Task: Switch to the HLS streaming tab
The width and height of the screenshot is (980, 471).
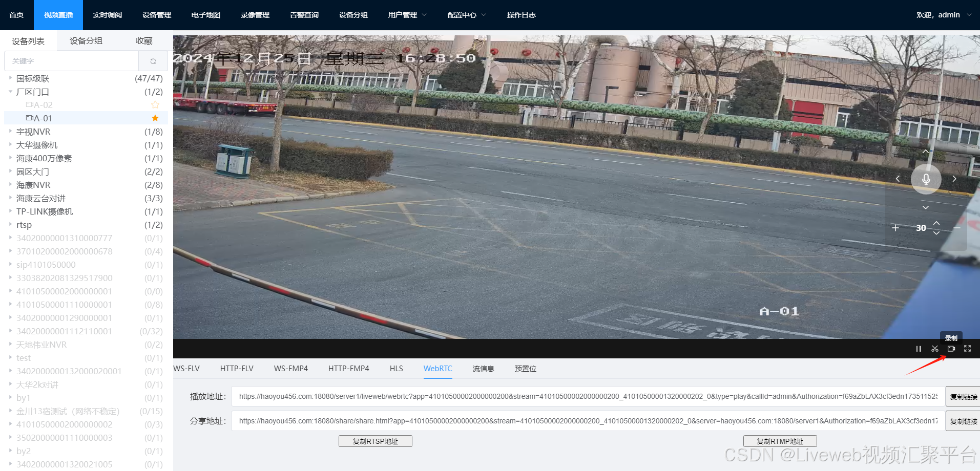Action: [395, 368]
